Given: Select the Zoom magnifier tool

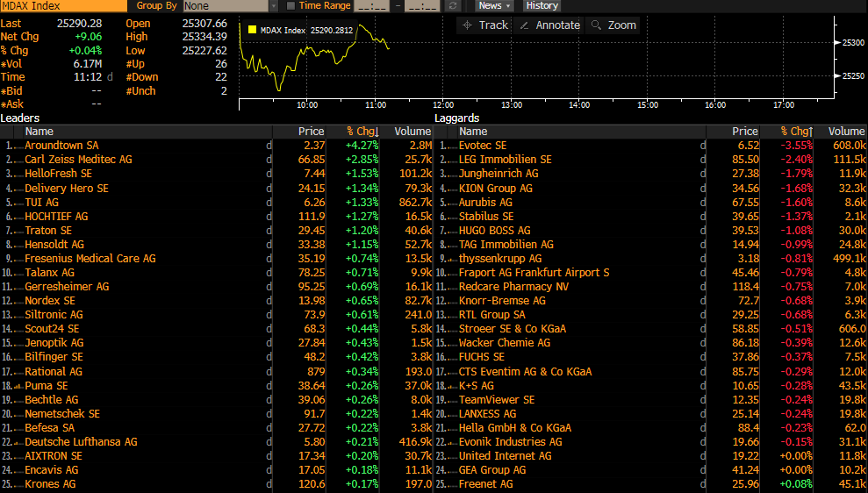Looking at the screenshot, I should coord(613,25).
